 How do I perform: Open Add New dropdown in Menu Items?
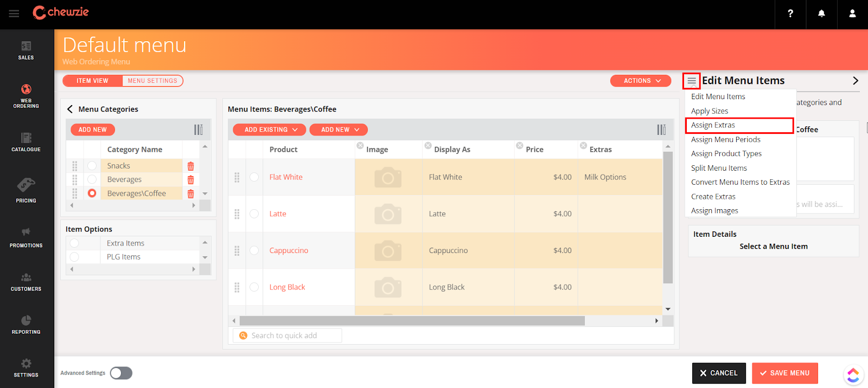339,130
